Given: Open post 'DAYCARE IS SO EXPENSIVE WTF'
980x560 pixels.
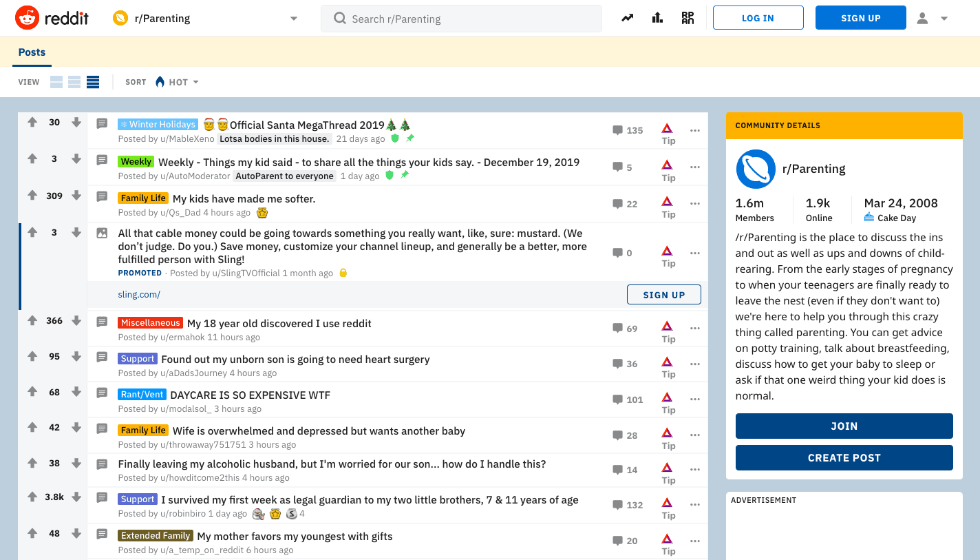Looking at the screenshot, I should 251,395.
